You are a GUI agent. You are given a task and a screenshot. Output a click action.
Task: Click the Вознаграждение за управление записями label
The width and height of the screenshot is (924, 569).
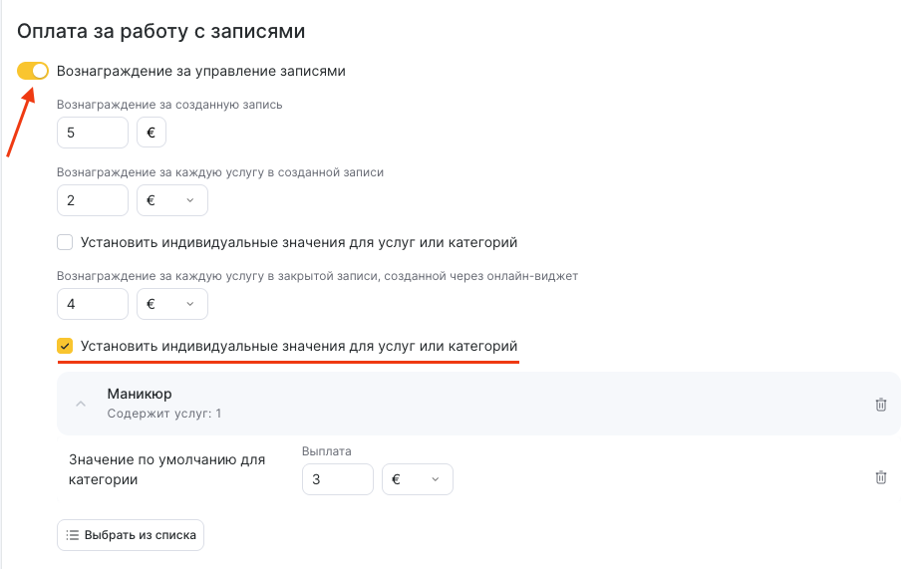click(x=201, y=71)
